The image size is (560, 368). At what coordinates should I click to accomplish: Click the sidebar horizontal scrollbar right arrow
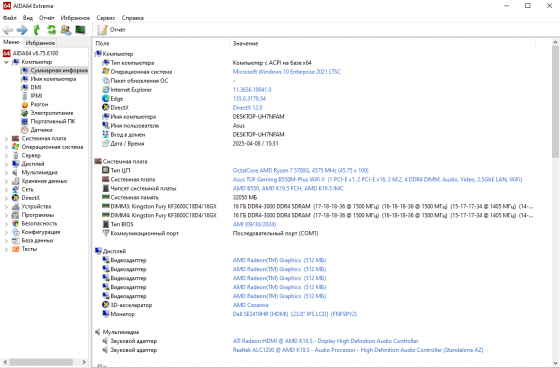tap(84, 362)
